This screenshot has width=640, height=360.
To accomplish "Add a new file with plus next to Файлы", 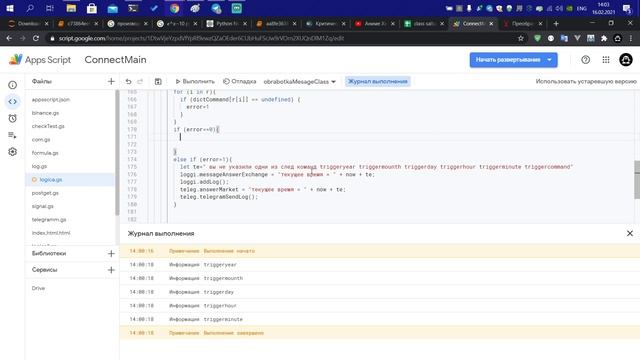I will [x=111, y=81].
